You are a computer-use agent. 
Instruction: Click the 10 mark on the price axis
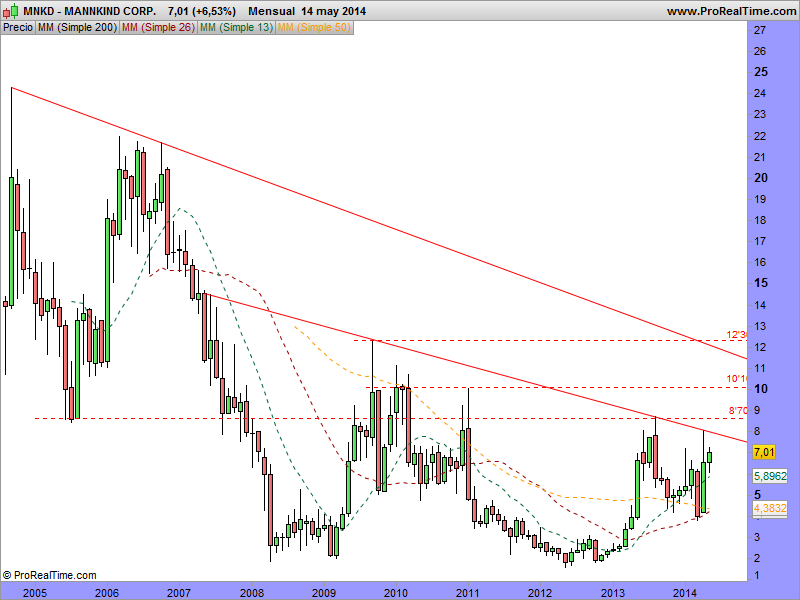pos(761,388)
